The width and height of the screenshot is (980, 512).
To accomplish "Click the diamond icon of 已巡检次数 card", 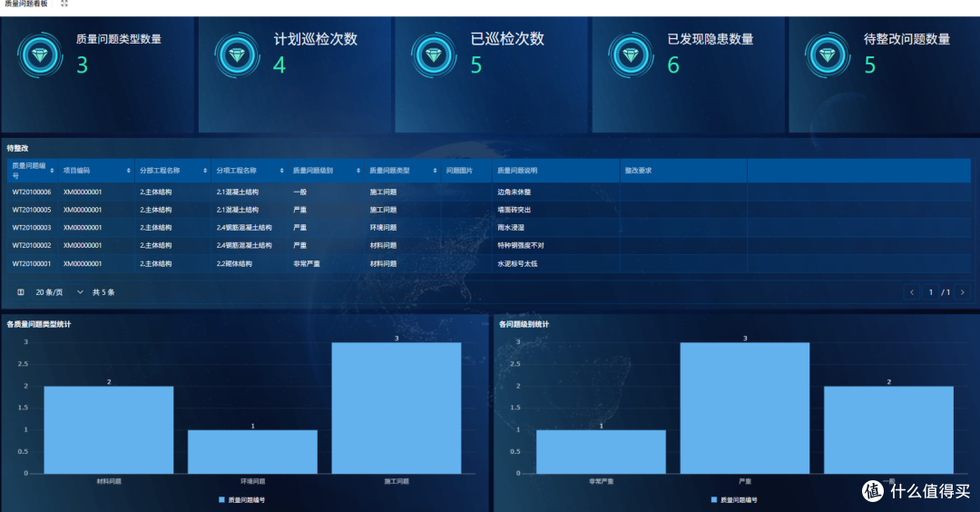I will [433, 55].
